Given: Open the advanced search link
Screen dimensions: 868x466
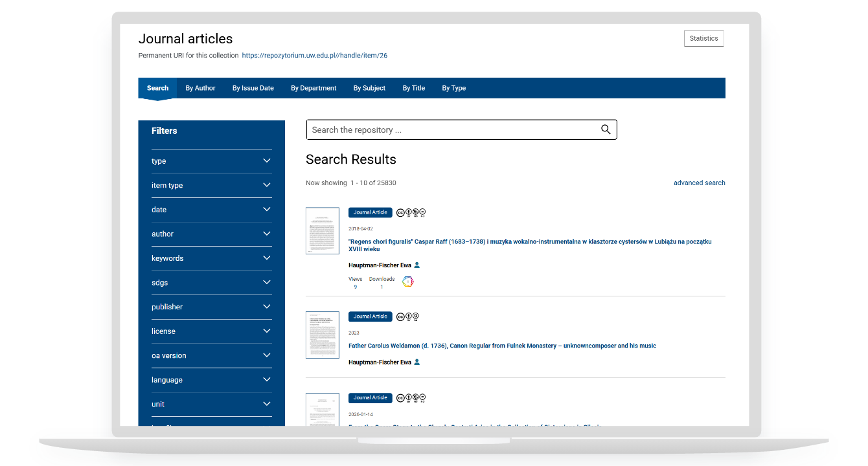Looking at the screenshot, I should pyautogui.click(x=699, y=183).
